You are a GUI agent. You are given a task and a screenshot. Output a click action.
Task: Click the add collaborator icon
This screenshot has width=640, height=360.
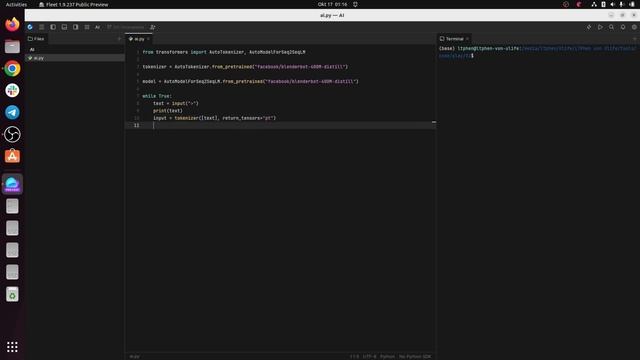point(153,27)
